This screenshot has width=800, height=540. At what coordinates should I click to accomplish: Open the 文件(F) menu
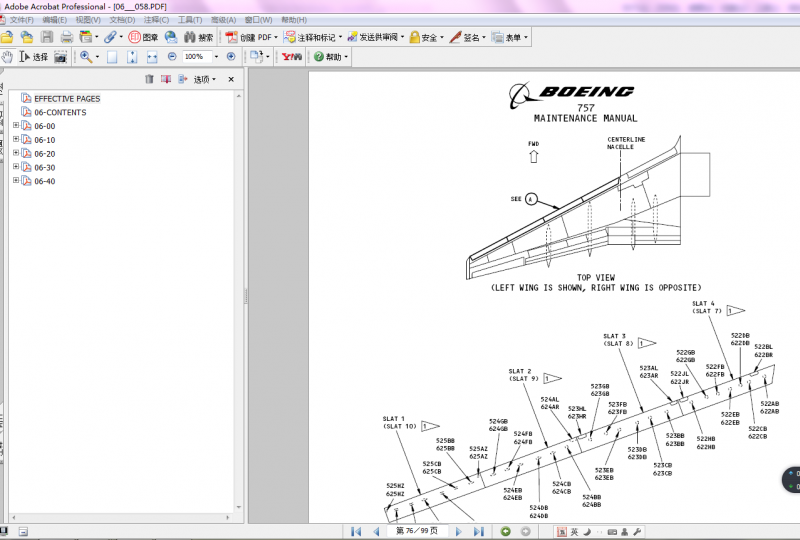[x=21, y=20]
